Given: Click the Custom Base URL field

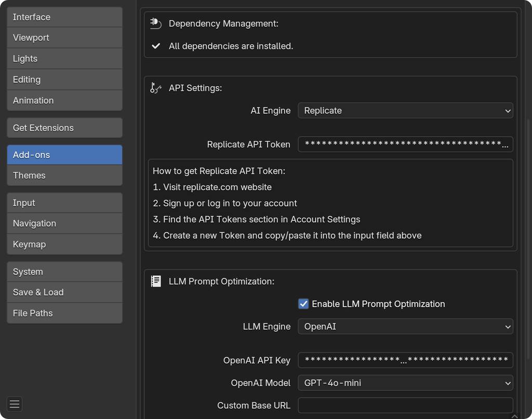Looking at the screenshot, I should point(405,405).
